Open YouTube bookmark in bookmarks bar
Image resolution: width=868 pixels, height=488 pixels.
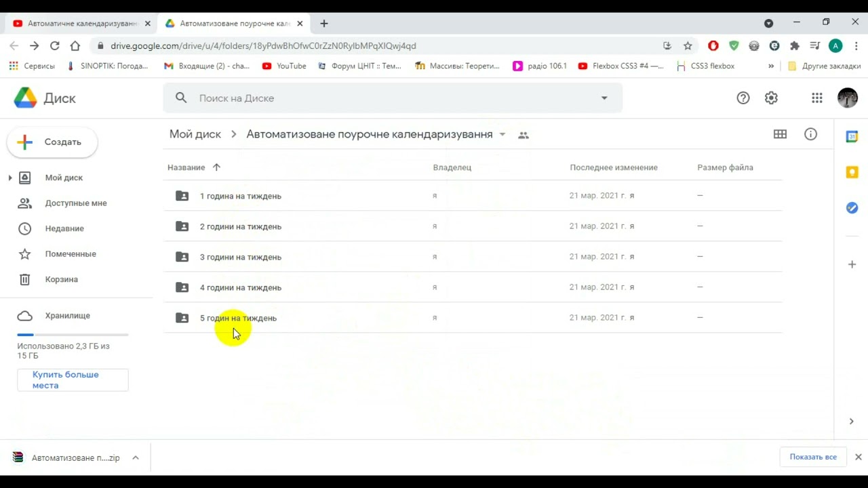tap(284, 66)
